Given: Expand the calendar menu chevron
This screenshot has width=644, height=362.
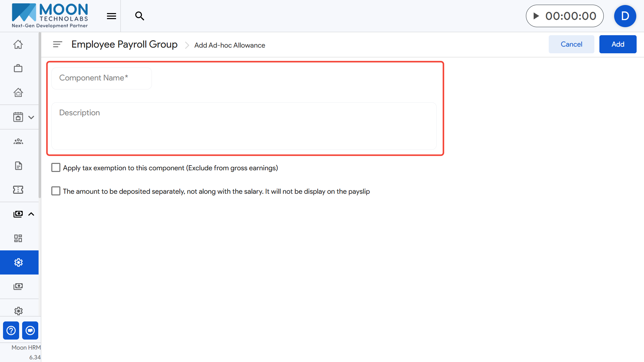Looking at the screenshot, I should (x=31, y=117).
